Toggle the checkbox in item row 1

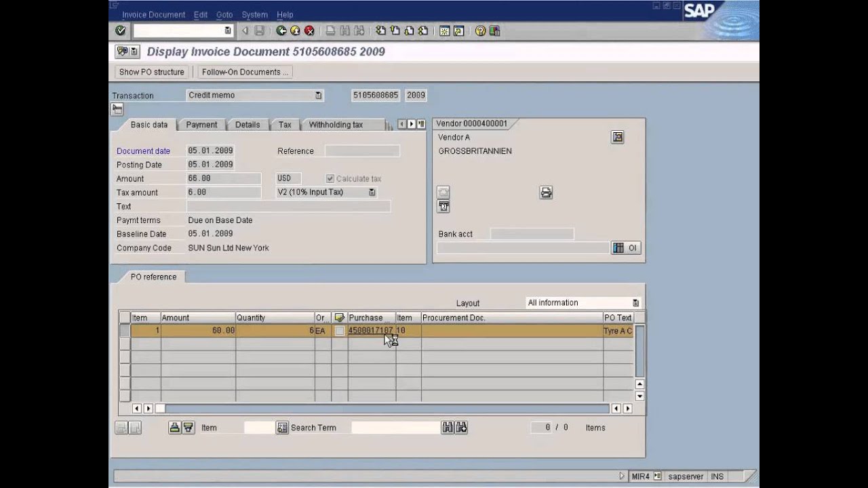[339, 331]
